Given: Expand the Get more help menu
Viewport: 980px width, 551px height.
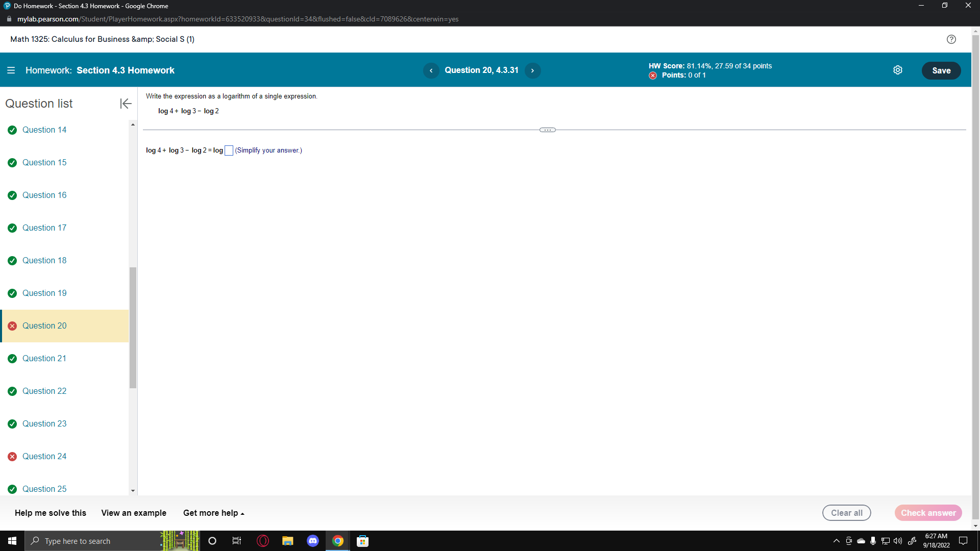Looking at the screenshot, I should [213, 513].
